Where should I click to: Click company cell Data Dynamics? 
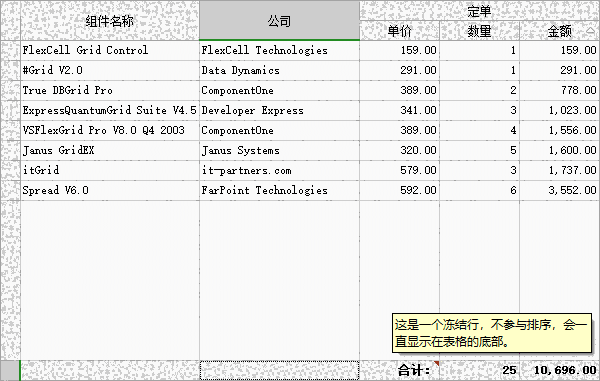(x=279, y=70)
